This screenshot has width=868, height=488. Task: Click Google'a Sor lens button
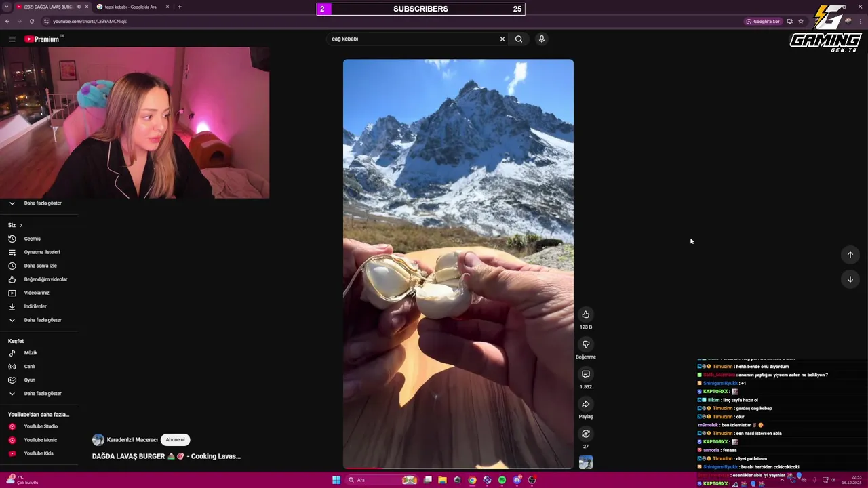tap(764, 21)
